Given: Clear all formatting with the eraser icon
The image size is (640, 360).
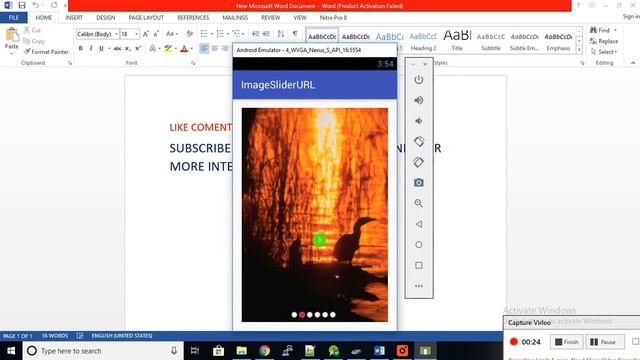Looking at the screenshot, I should point(189,34).
